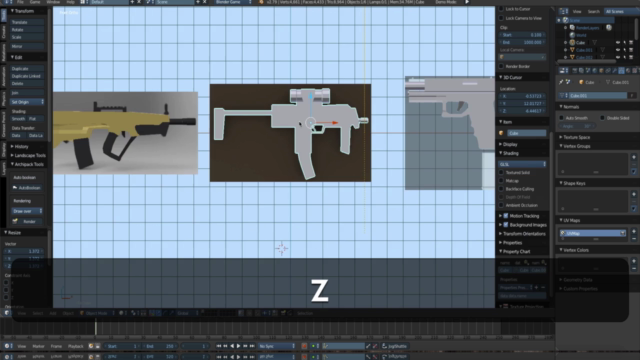Open the GLSL shading mode dropdown

click(522, 164)
